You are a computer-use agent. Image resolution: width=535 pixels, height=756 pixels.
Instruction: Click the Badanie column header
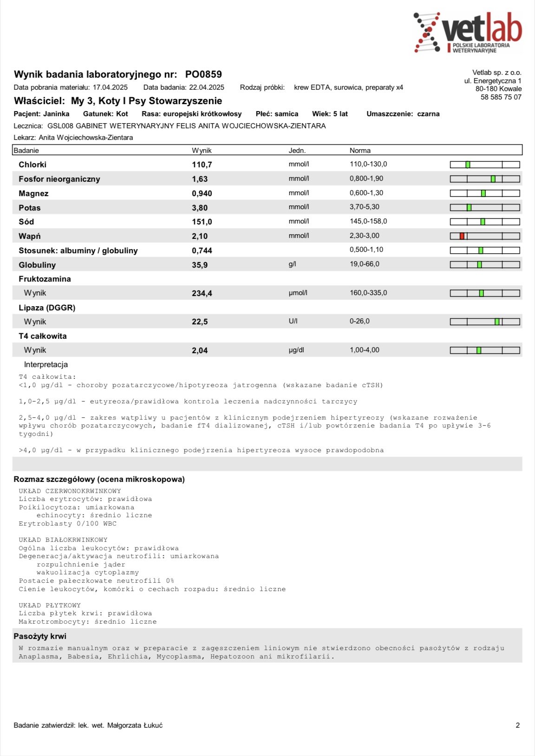coord(26,151)
